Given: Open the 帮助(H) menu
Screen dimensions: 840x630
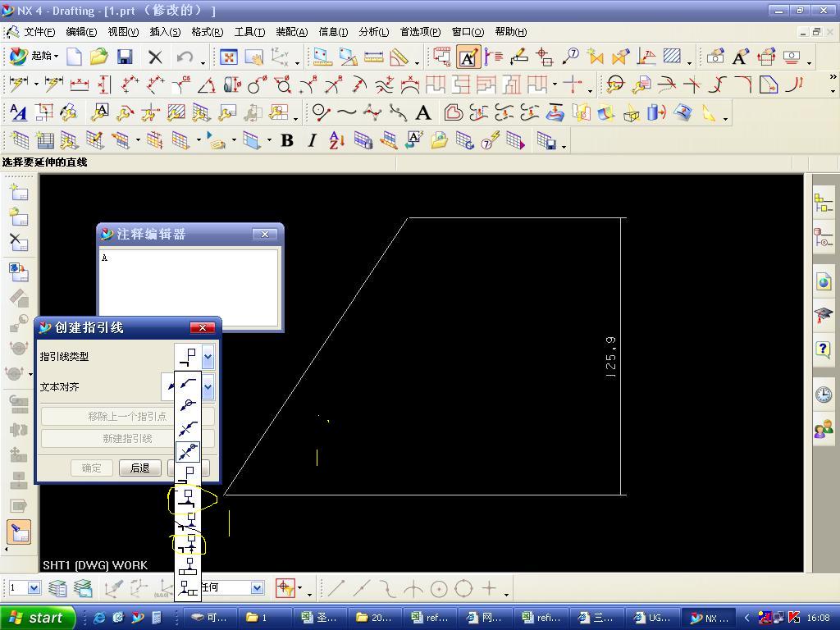Looking at the screenshot, I should pos(510,32).
